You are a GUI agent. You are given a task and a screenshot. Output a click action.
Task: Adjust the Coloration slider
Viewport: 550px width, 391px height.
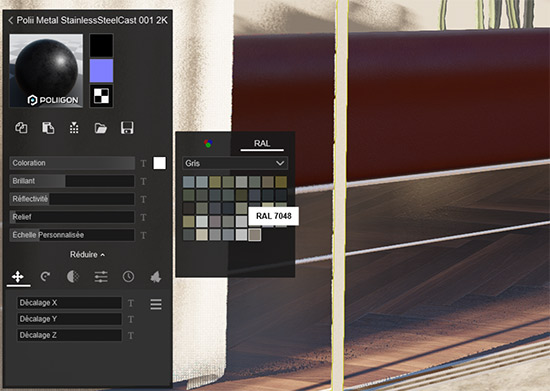(x=72, y=163)
